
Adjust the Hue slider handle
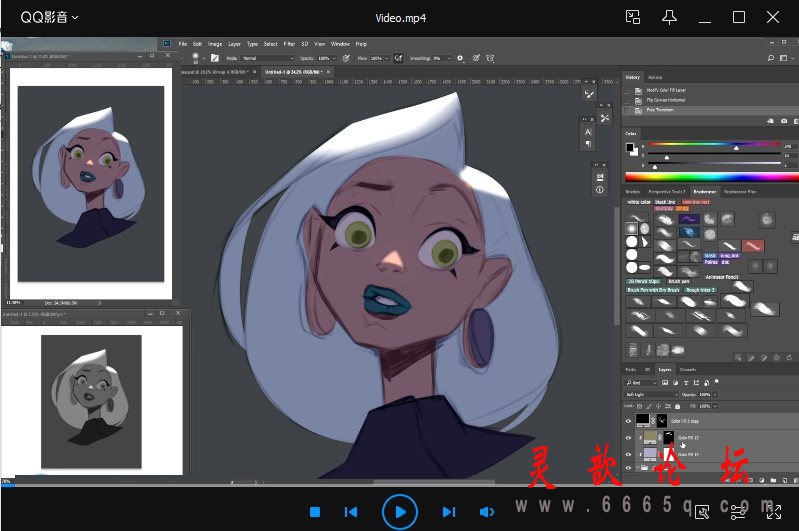click(736, 148)
